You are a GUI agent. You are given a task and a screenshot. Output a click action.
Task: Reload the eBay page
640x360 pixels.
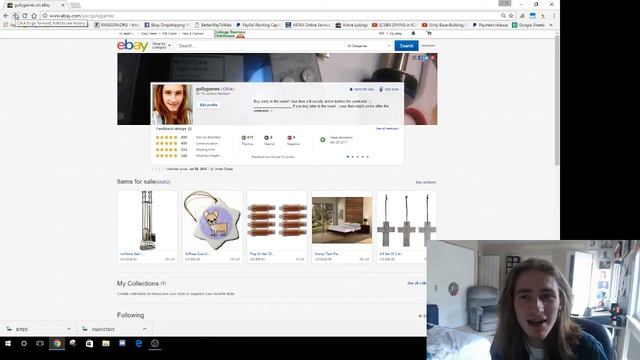pos(24,16)
